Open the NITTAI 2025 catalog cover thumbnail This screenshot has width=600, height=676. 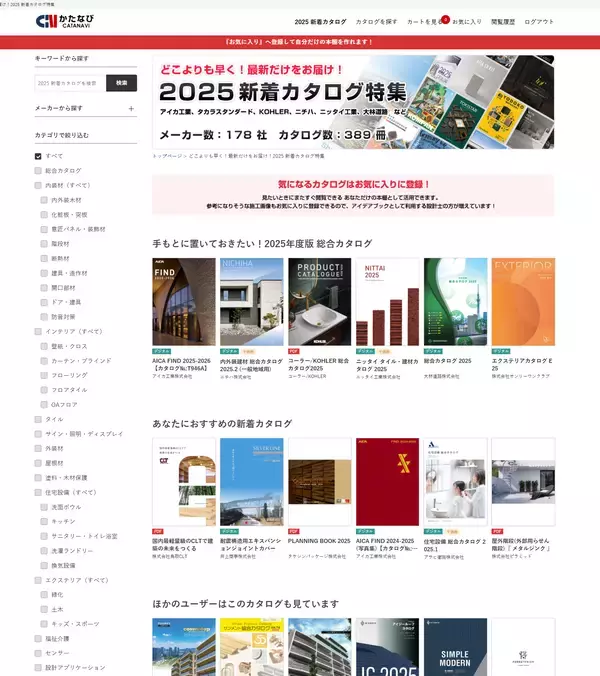(388, 302)
